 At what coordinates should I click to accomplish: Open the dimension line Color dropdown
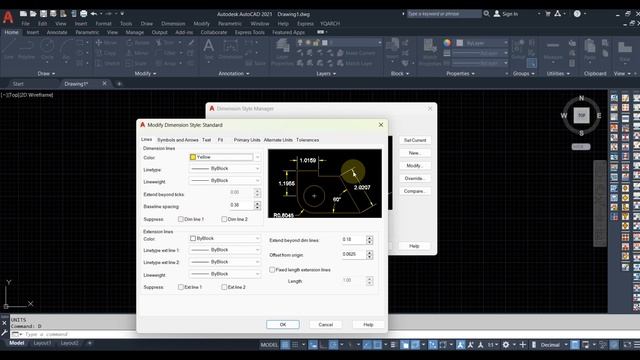point(224,157)
